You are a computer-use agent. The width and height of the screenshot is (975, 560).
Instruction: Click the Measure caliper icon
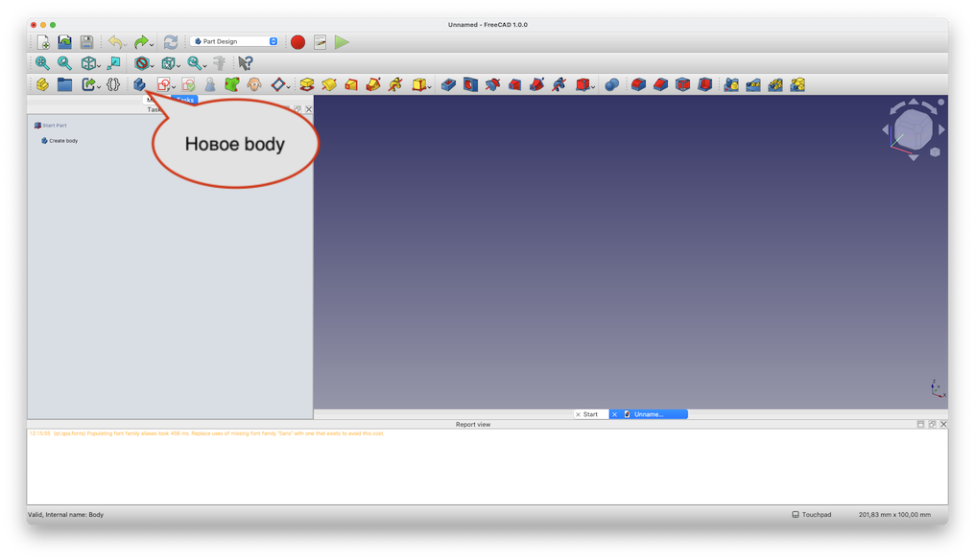(x=219, y=63)
